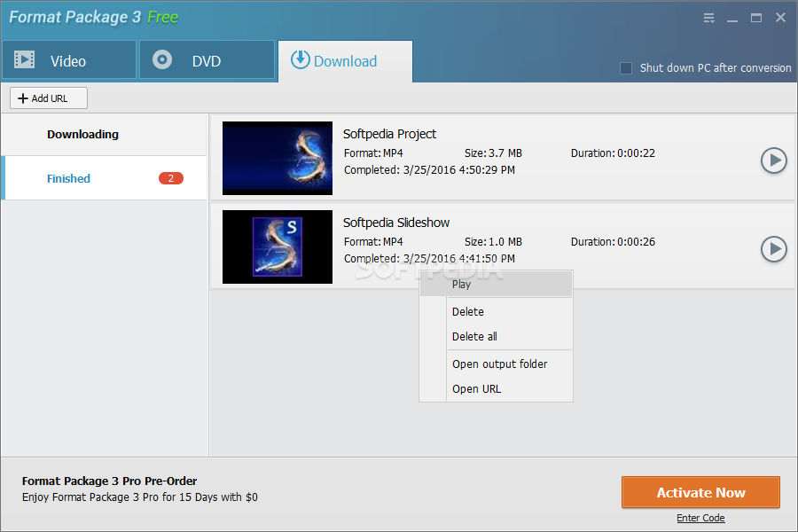The width and height of the screenshot is (798, 532).
Task: Maximize the Format Package window
Action: [756, 18]
